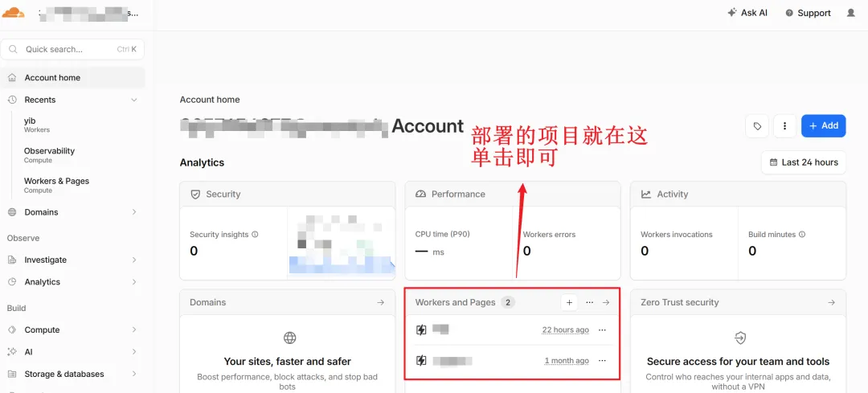Click the Zero Trust security card title

click(679, 302)
